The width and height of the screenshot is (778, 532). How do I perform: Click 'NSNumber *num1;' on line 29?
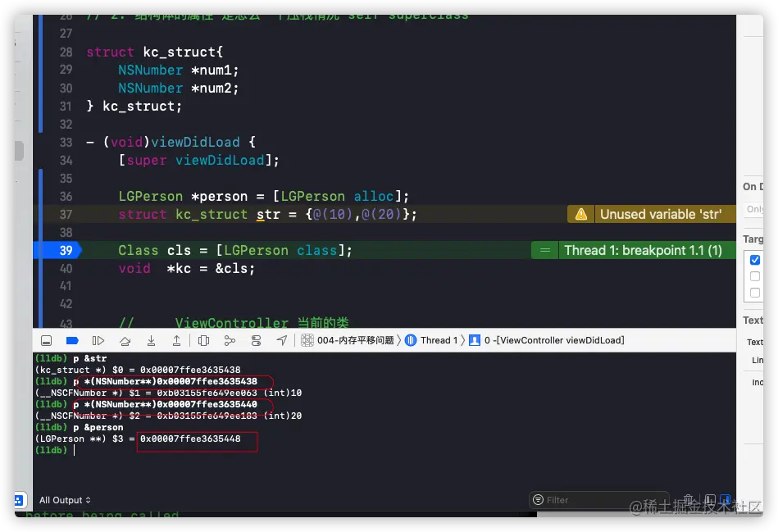(x=178, y=70)
